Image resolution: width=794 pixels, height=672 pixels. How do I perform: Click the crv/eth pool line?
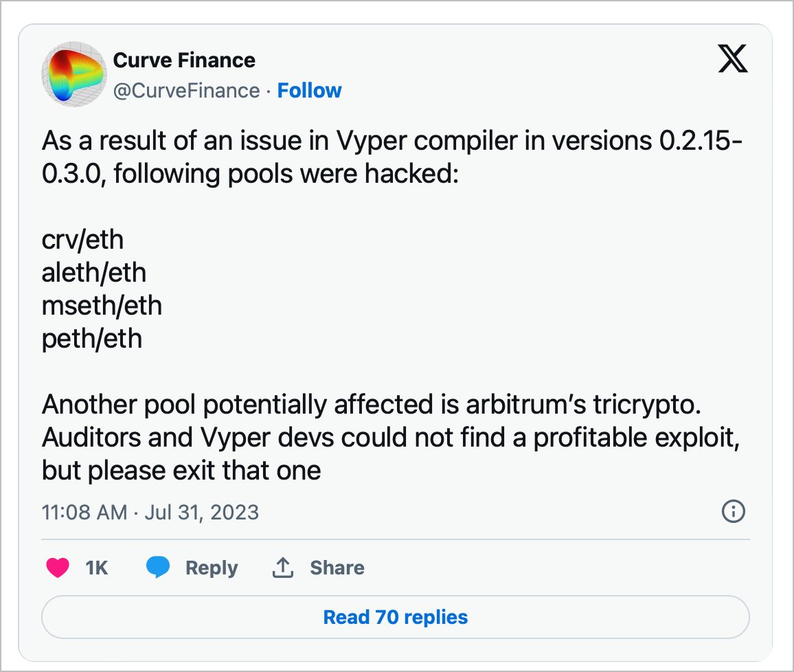[82, 240]
